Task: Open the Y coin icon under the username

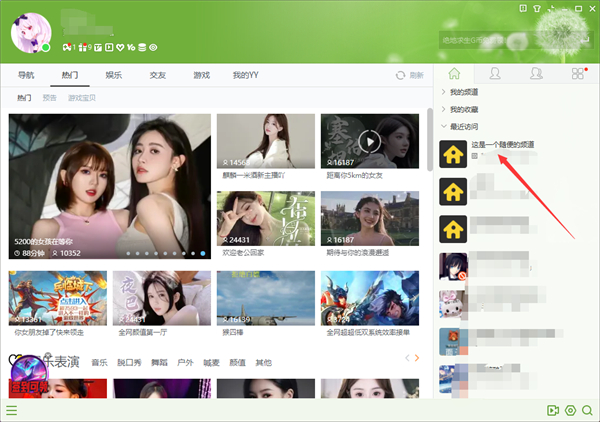Action: (131, 47)
